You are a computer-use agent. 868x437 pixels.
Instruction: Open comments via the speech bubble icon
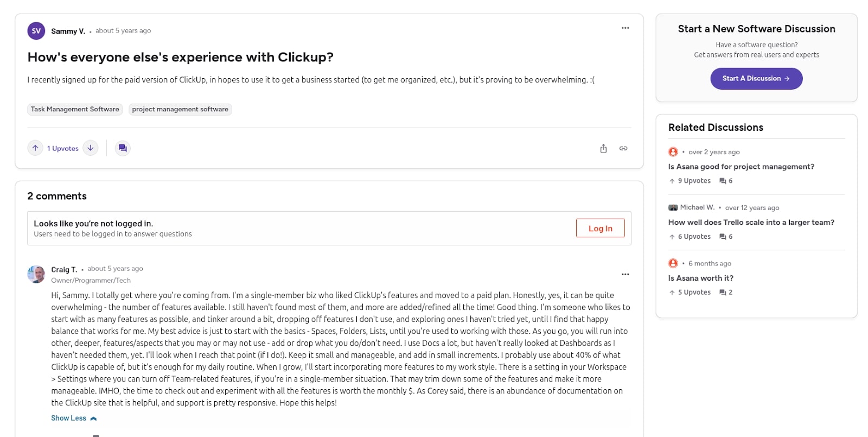tap(123, 148)
